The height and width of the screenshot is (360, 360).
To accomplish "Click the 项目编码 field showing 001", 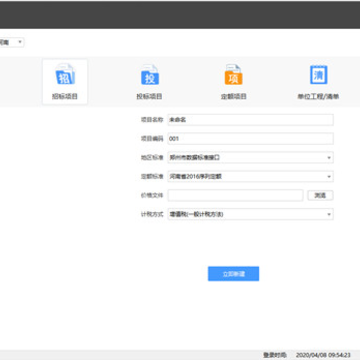I will coord(250,139).
